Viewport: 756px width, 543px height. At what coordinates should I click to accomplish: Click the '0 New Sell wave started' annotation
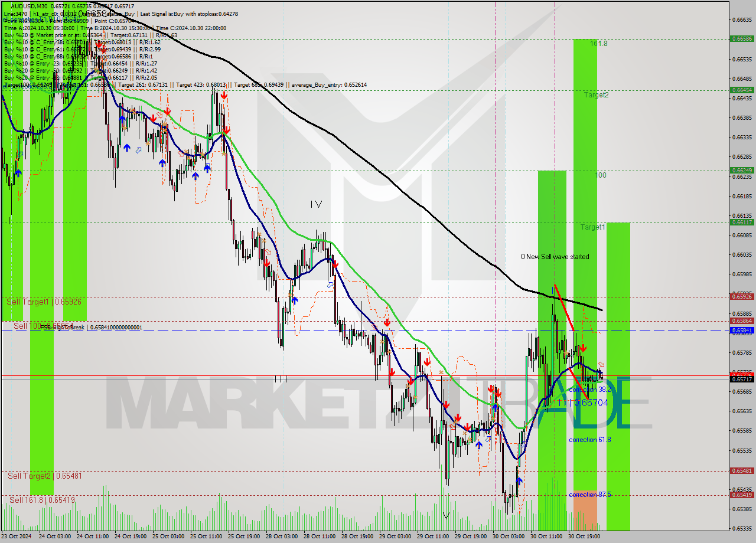coord(555,257)
